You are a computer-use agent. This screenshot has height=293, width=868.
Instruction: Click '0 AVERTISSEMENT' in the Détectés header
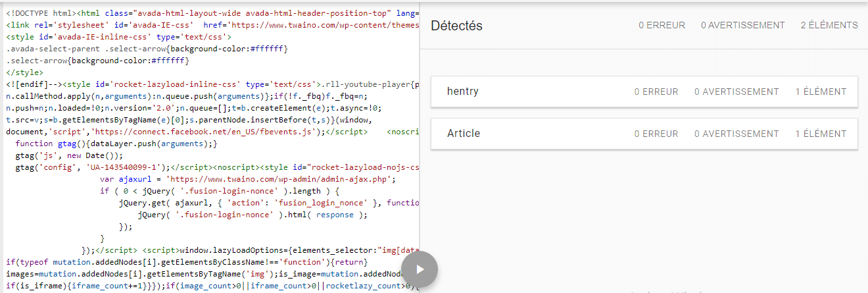pos(742,25)
